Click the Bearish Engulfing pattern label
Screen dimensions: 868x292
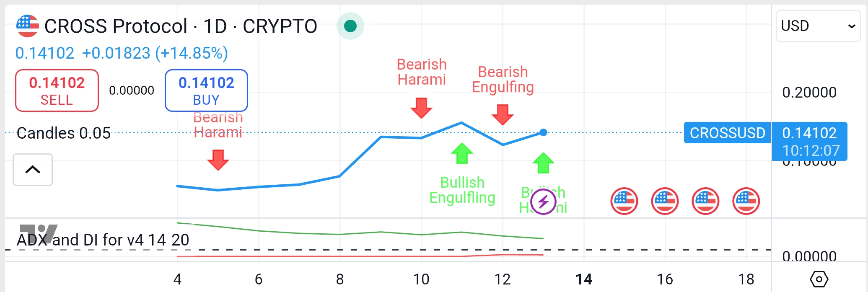503,80
